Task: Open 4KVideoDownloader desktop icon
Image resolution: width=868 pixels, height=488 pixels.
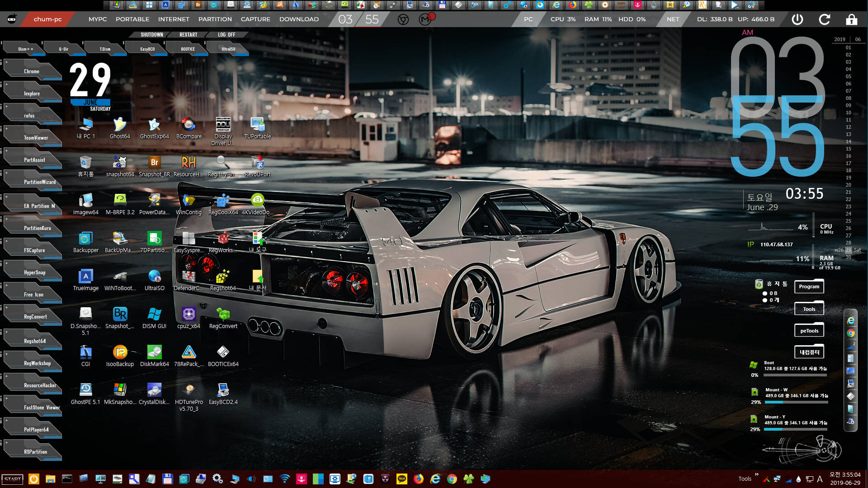Action: [x=257, y=204]
